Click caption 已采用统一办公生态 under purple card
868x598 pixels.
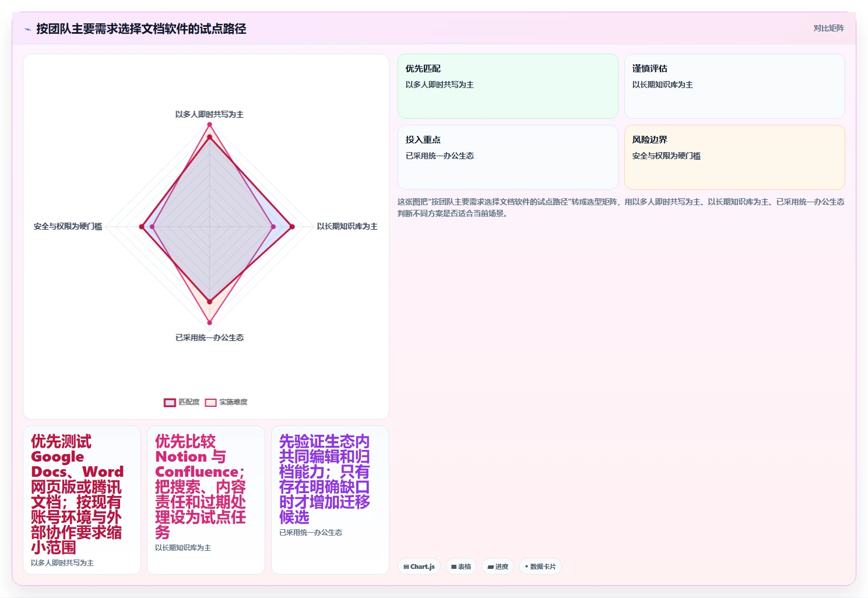coord(311,533)
